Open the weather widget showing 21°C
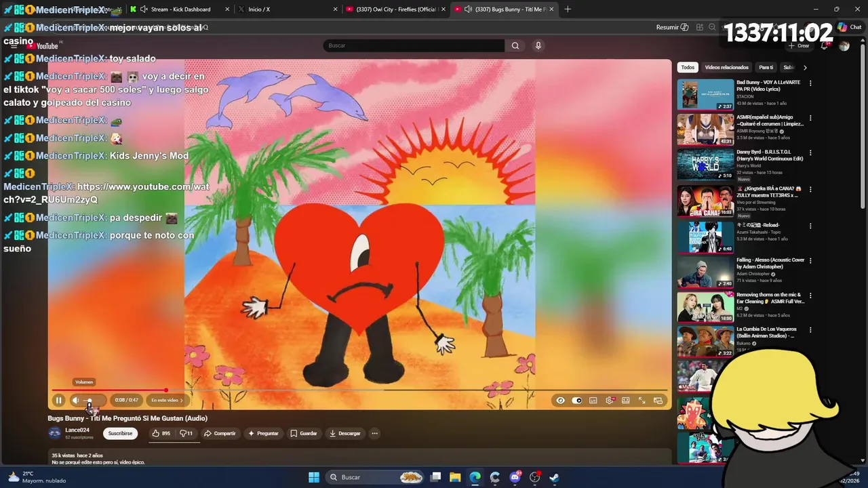Viewport: 868px width, 488px height. (37, 477)
